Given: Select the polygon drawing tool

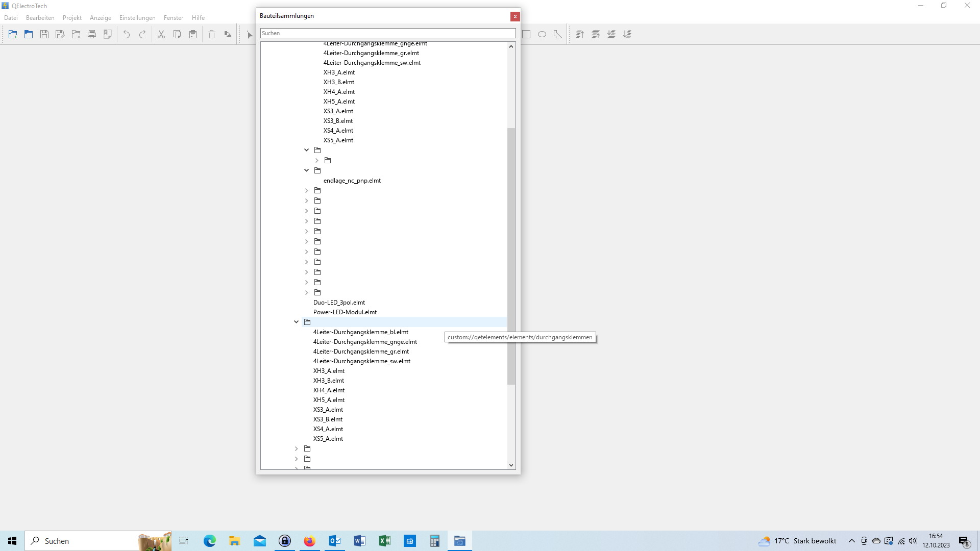Looking at the screenshot, I should tap(558, 34).
